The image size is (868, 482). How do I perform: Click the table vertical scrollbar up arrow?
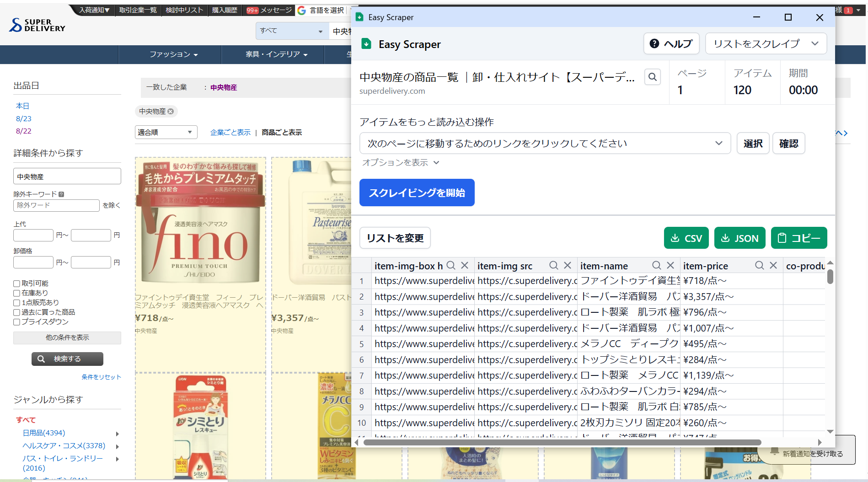pos(830,262)
